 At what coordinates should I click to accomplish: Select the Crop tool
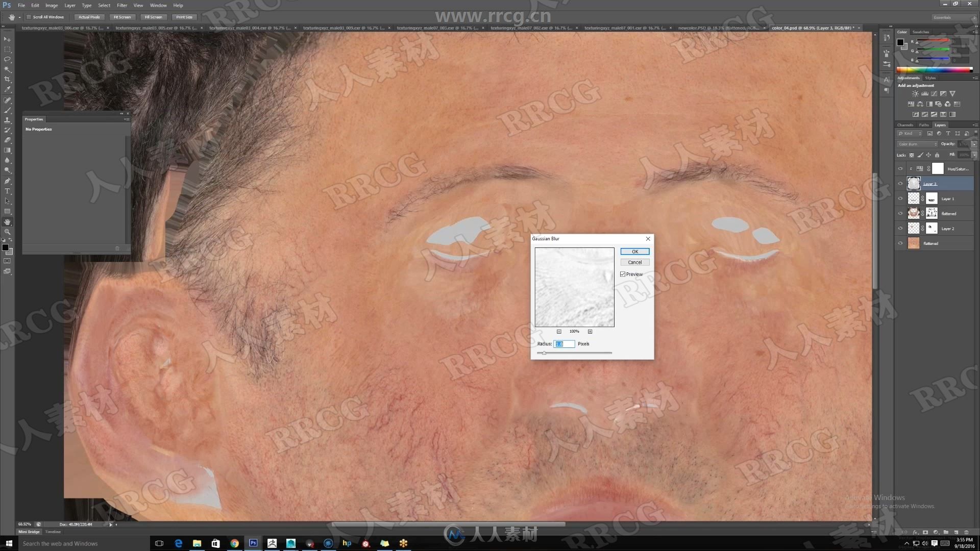[x=7, y=80]
